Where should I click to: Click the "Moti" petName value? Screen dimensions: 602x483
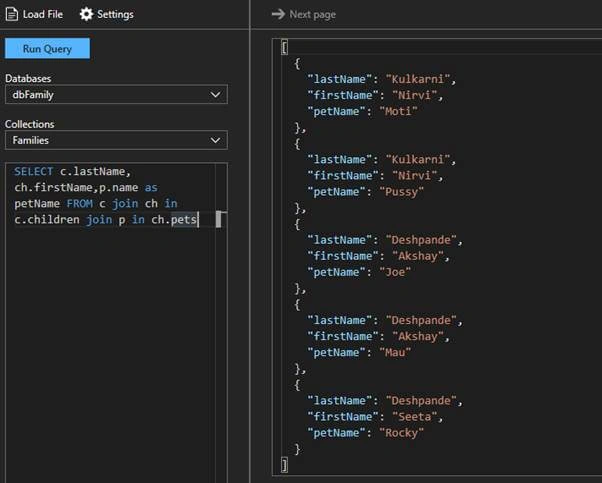398,111
